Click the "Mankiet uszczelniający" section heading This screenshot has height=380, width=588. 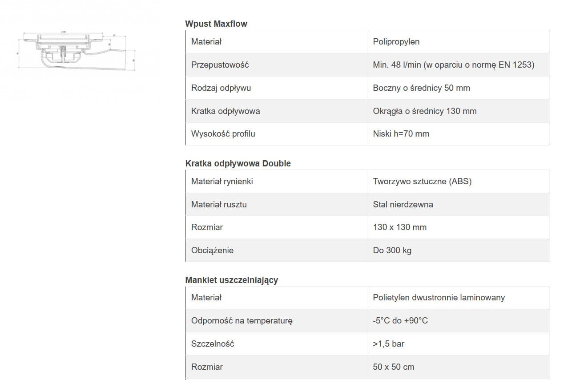click(231, 280)
